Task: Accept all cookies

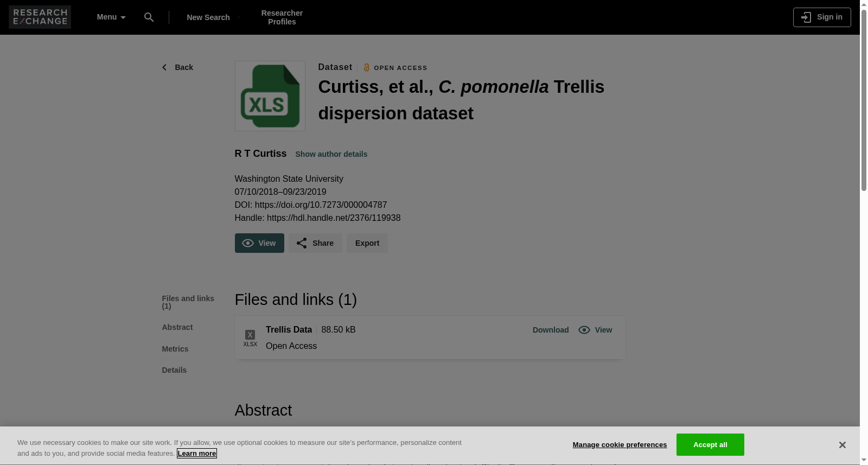Action: 710,445
